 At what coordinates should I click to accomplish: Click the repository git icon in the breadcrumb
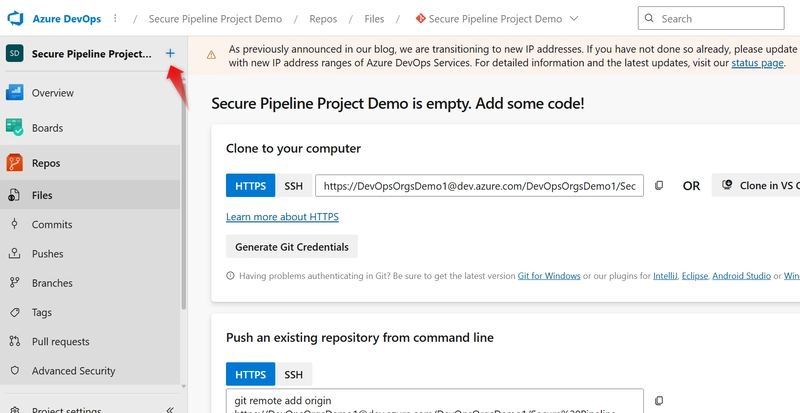pyautogui.click(x=420, y=19)
